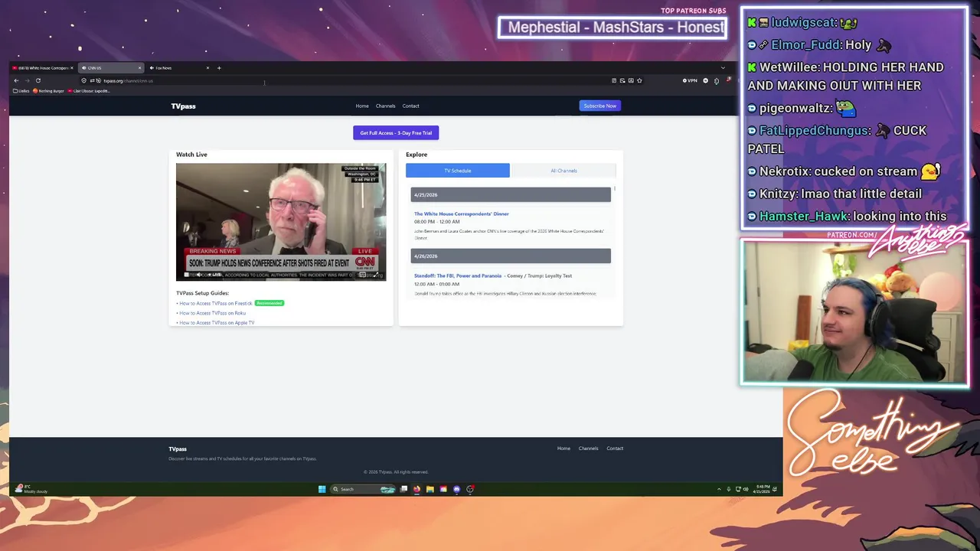Open the VPN indicator in the toolbar
The height and width of the screenshot is (551, 980).
point(691,80)
